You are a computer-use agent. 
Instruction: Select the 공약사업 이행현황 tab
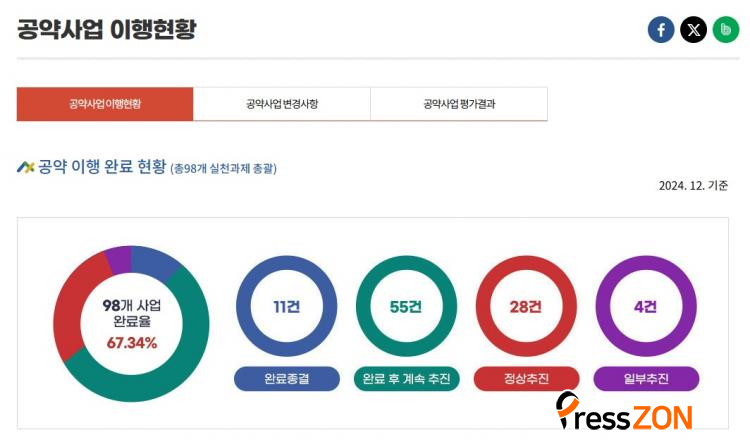(x=105, y=104)
